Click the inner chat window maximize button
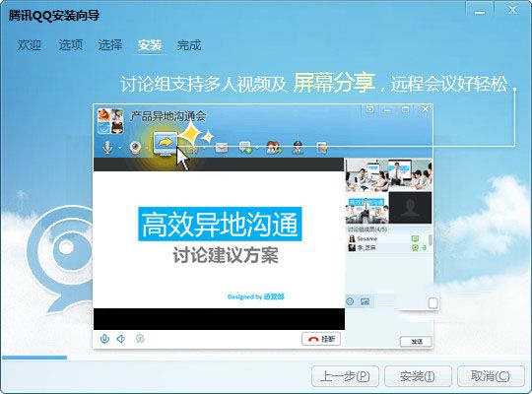 pos(405,109)
